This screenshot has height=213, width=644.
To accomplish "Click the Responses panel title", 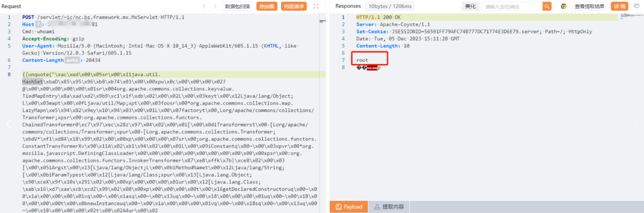I will coord(348,6).
